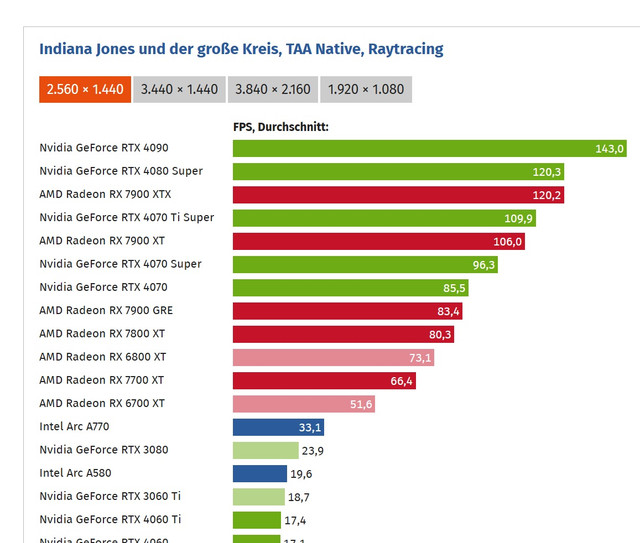Click the AMD Radeon RX 6800 XT label
The image size is (640, 543).
point(102,357)
